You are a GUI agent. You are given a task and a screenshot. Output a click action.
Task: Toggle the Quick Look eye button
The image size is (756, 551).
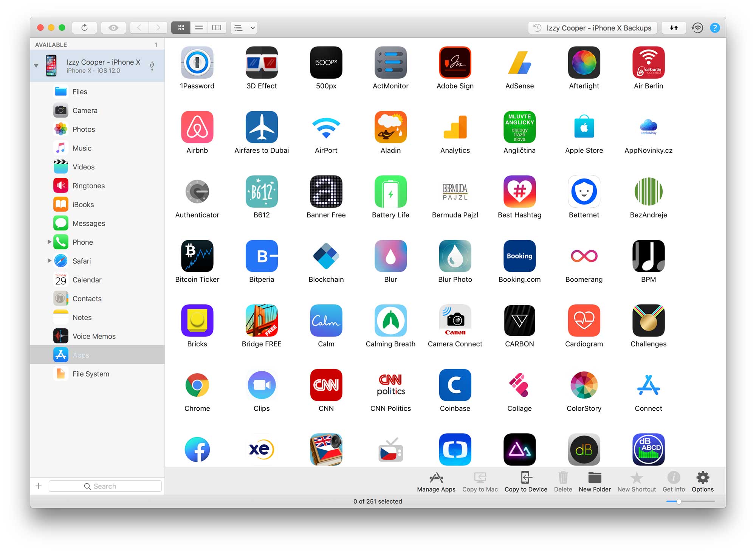pos(113,28)
